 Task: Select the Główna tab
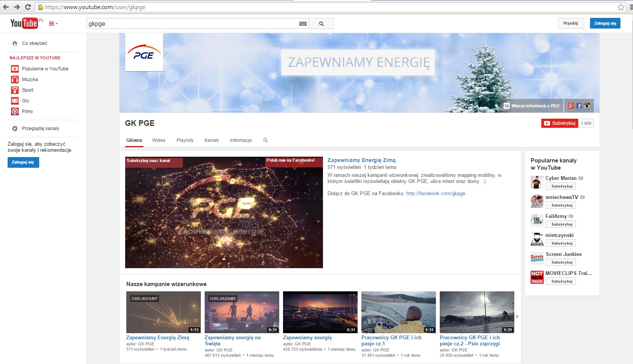pyautogui.click(x=134, y=140)
